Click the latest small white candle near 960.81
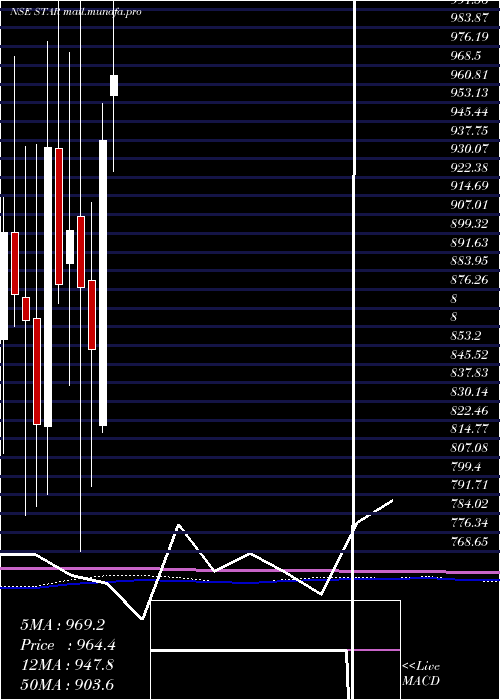 (114, 85)
